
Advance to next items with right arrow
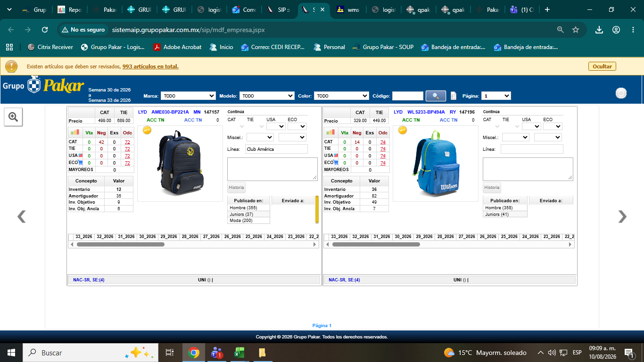click(x=622, y=216)
